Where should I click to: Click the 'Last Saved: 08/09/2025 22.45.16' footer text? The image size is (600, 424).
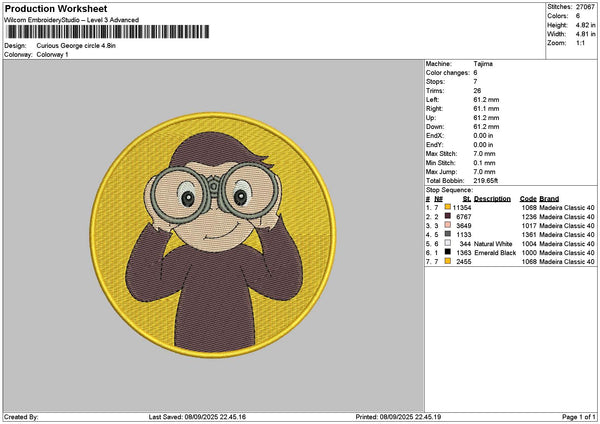tap(197, 417)
